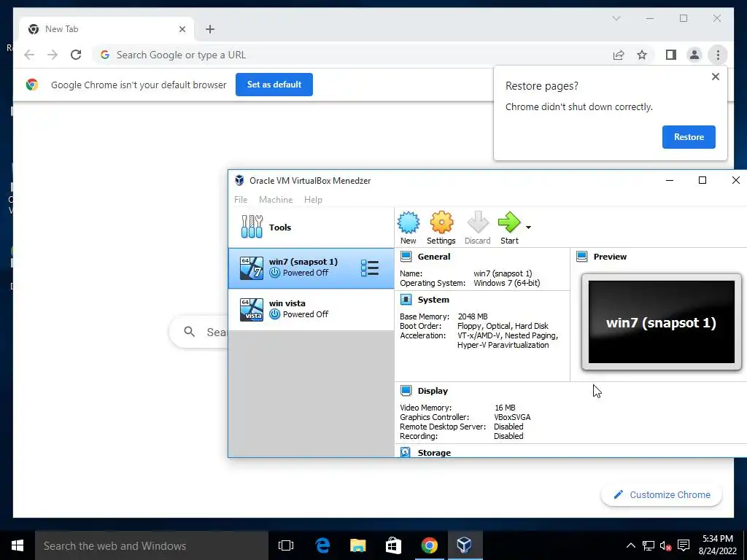Close the New Tab tab
Image resolution: width=747 pixels, height=560 pixels.
pos(182,29)
